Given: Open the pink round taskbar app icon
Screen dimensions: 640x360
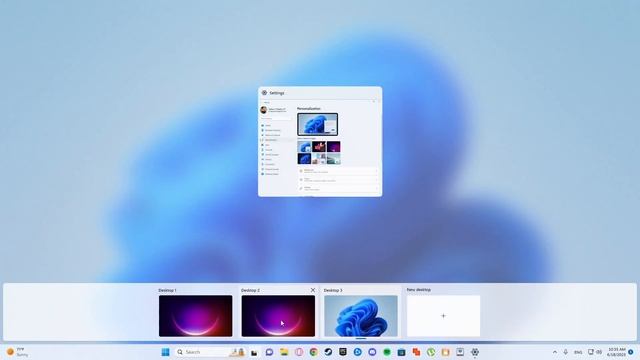Looking at the screenshot, I should coord(299,352).
